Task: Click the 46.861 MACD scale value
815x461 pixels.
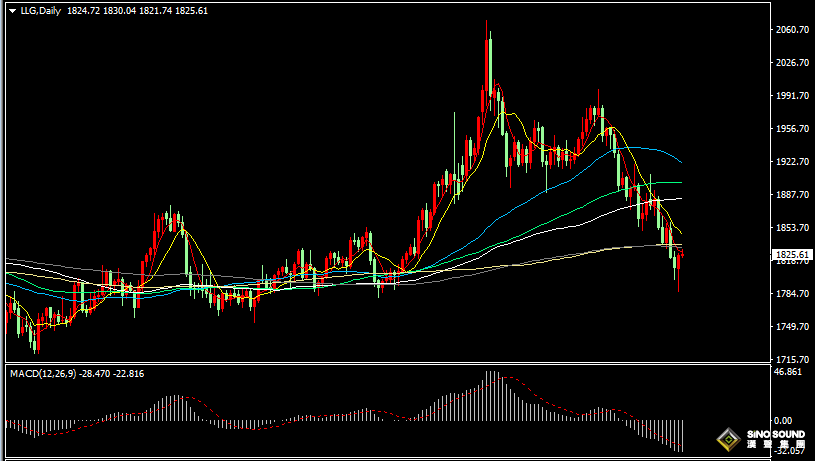Action: click(x=787, y=372)
